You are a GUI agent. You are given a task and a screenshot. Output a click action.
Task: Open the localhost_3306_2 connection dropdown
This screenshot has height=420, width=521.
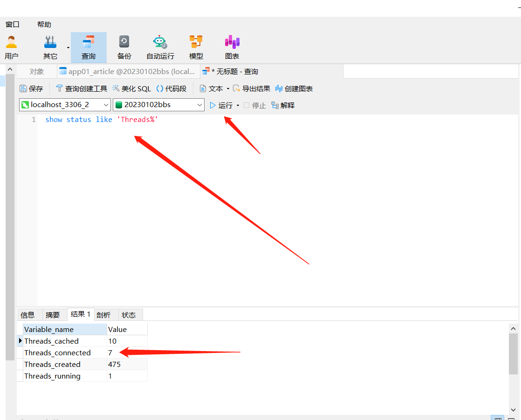[65, 105]
